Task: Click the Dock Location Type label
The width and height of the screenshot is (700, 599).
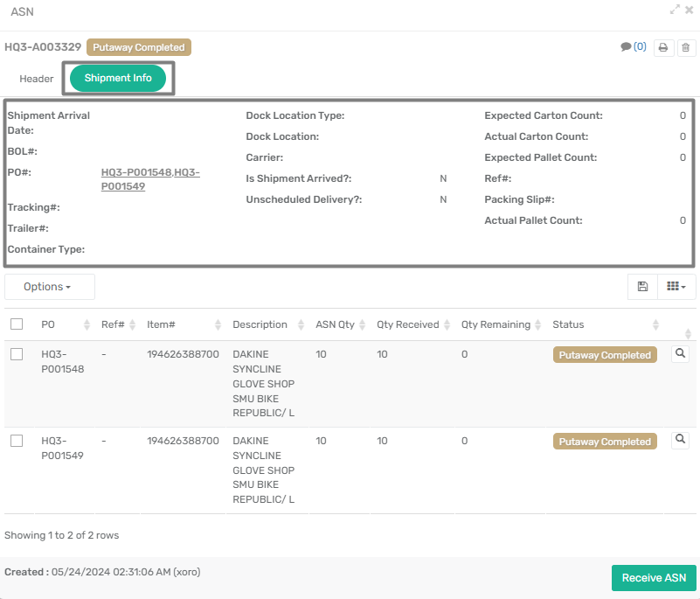Action: click(x=295, y=115)
